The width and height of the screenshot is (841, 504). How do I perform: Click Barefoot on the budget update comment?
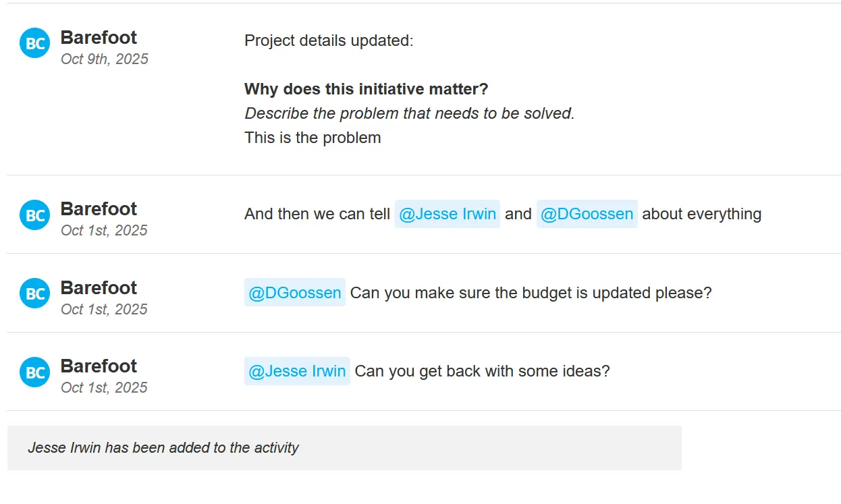99,287
